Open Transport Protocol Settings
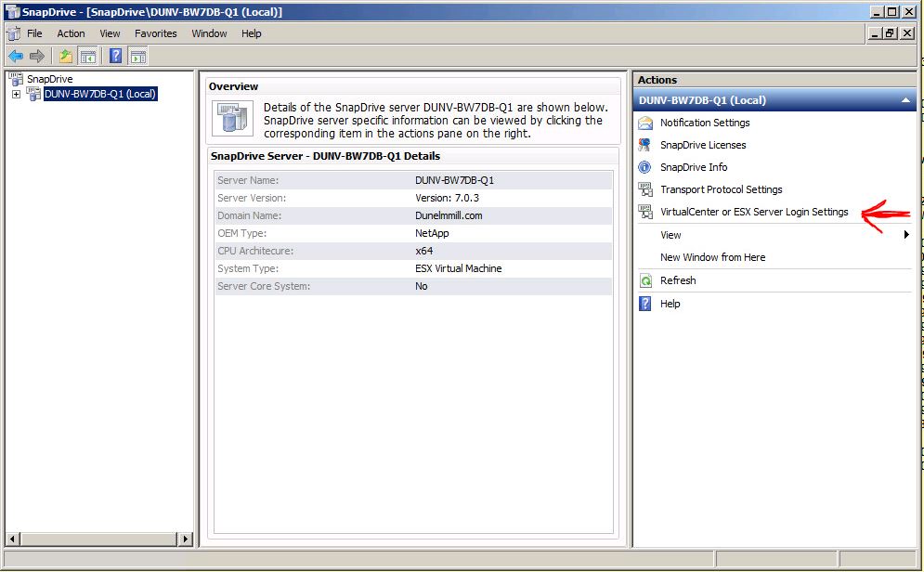The height and width of the screenshot is (572, 924). coord(721,189)
